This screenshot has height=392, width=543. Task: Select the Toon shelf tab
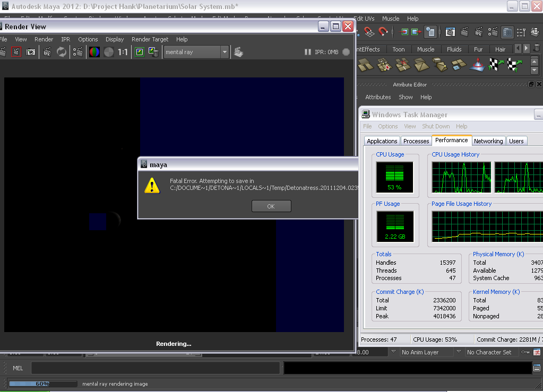click(399, 49)
